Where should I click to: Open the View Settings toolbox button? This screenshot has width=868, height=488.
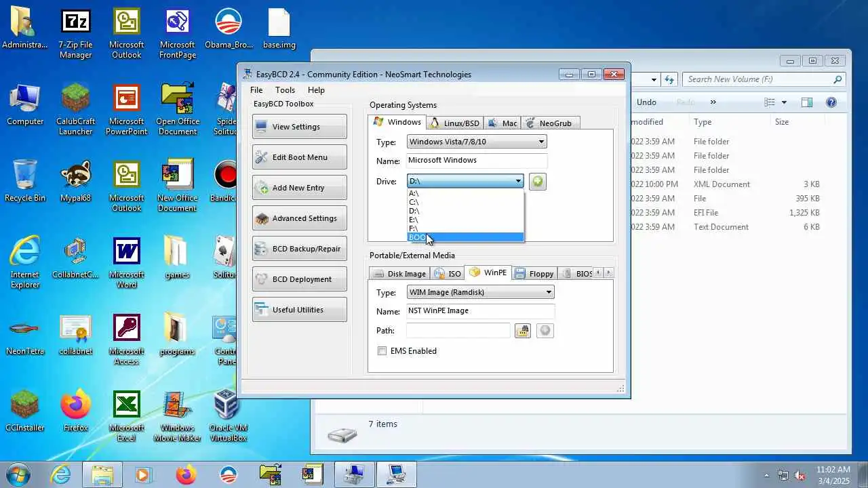(299, 127)
